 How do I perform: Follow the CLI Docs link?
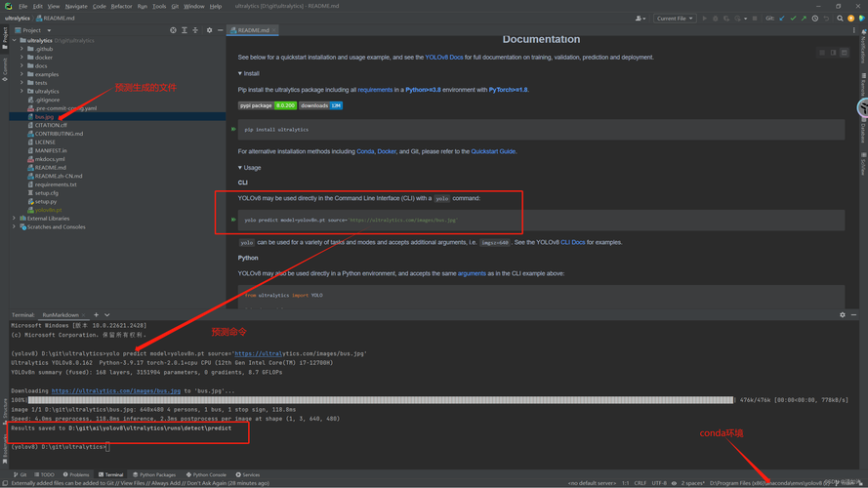(572, 242)
